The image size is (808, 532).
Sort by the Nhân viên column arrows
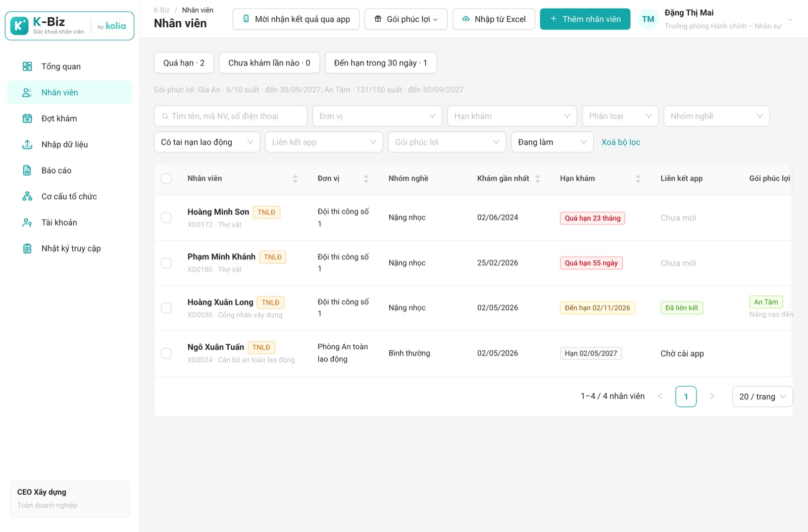click(295, 179)
